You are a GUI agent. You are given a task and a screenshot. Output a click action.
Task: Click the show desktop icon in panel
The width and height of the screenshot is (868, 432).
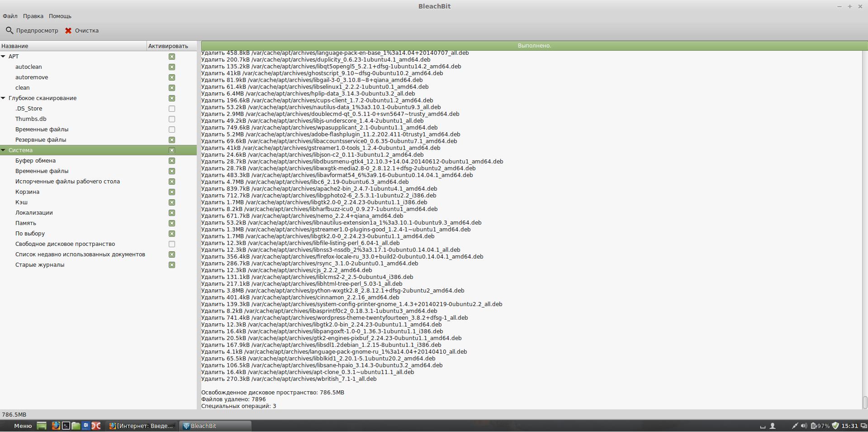42,426
